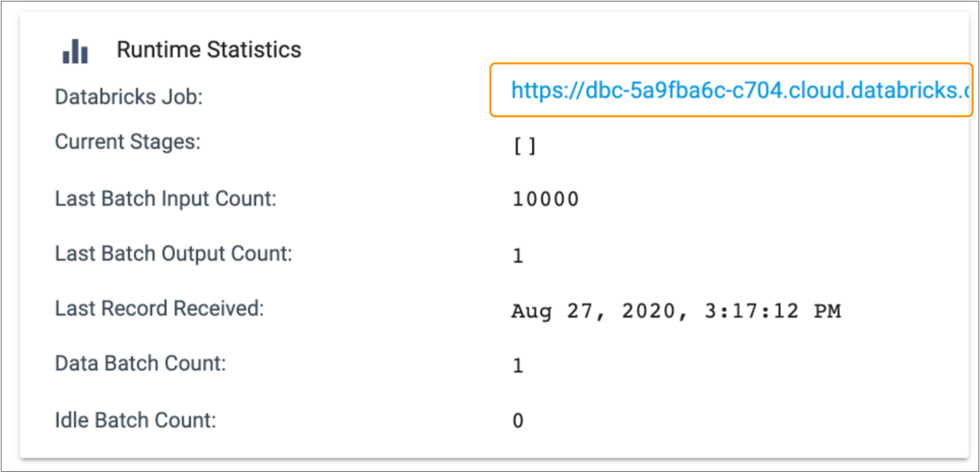Click the Runtime Statistics bar chart icon
Screen dimensions: 980x472
coord(74,49)
